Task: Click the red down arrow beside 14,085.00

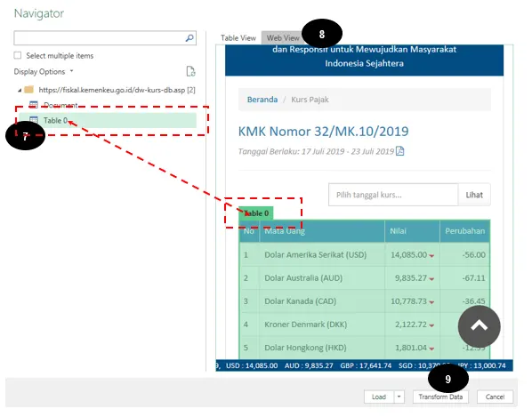Action: pyautogui.click(x=431, y=256)
